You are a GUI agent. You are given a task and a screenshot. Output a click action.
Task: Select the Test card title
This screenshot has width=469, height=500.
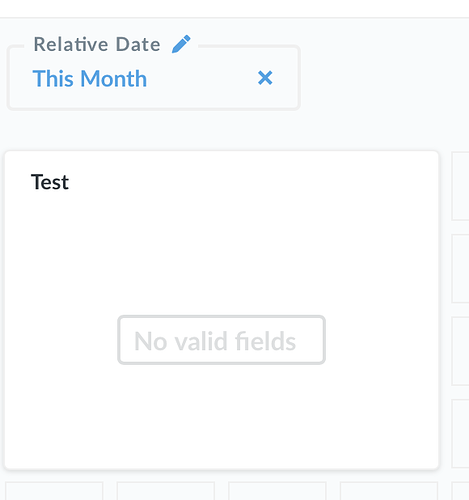50,182
